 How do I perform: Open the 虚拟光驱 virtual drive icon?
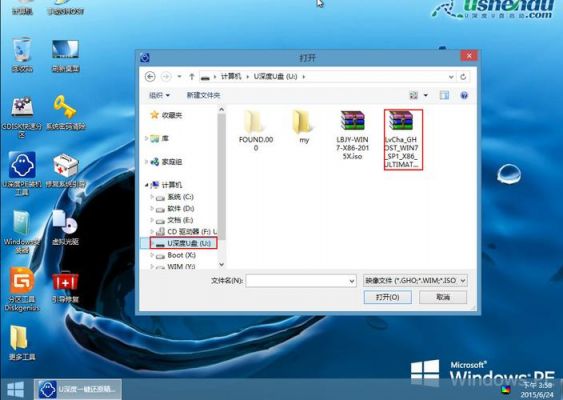[65, 227]
